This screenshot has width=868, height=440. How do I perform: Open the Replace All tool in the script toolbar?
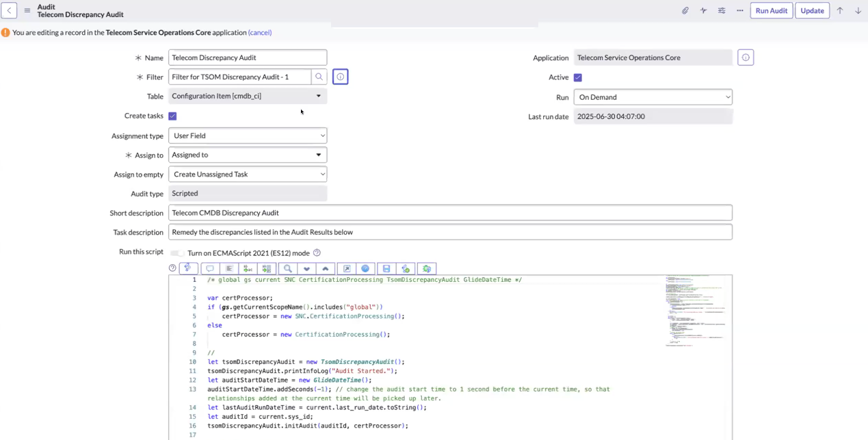click(x=267, y=268)
